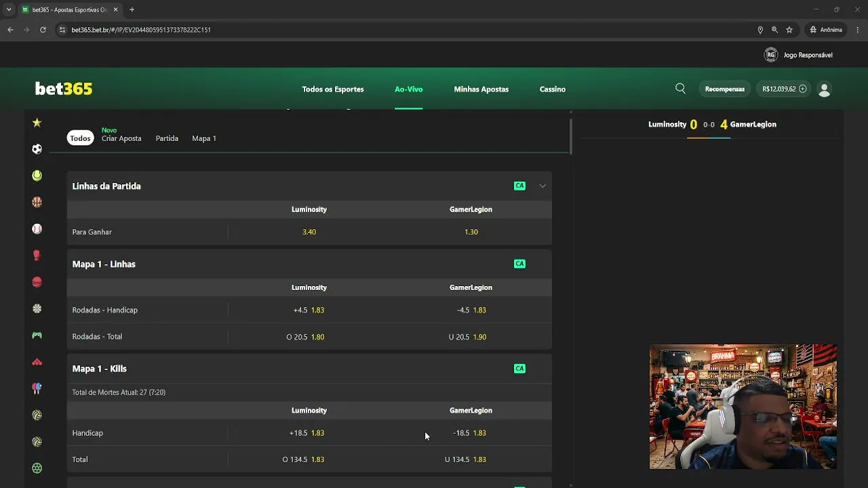Screen dimensions: 868x488
Task: Click the bet365 logo
Action: point(64,89)
